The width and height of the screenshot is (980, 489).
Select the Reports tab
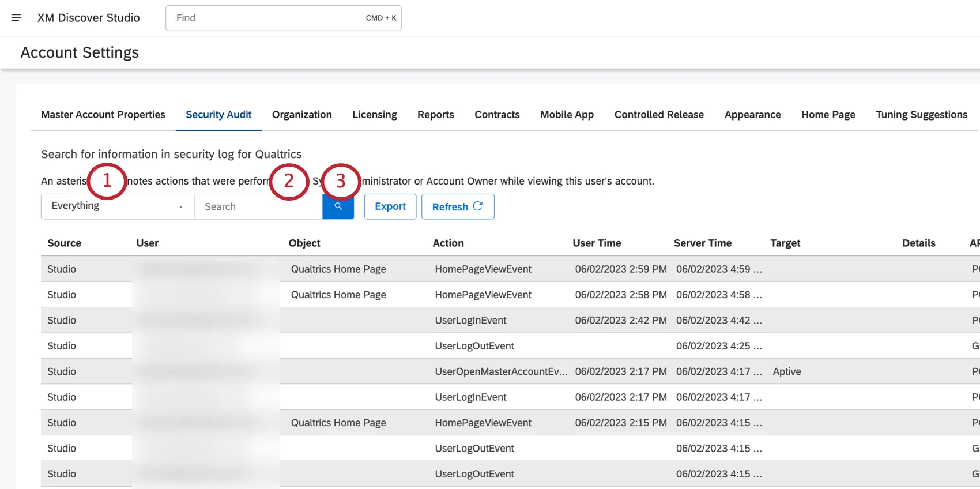click(435, 115)
